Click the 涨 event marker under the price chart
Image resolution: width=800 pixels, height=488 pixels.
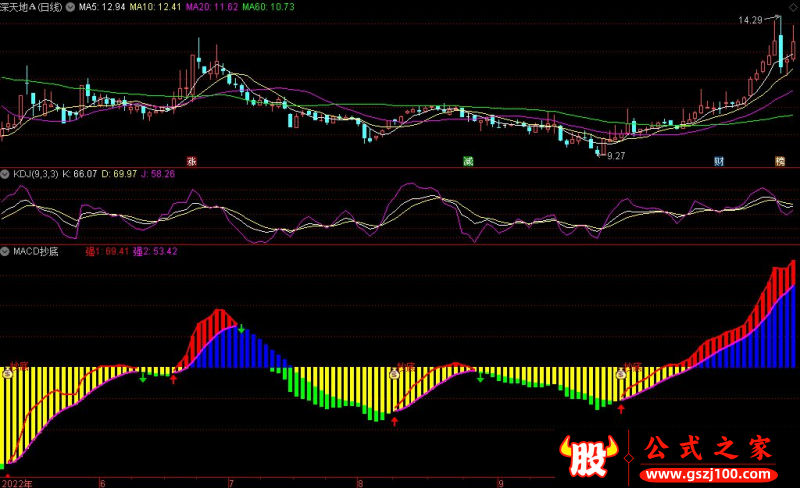[191, 160]
